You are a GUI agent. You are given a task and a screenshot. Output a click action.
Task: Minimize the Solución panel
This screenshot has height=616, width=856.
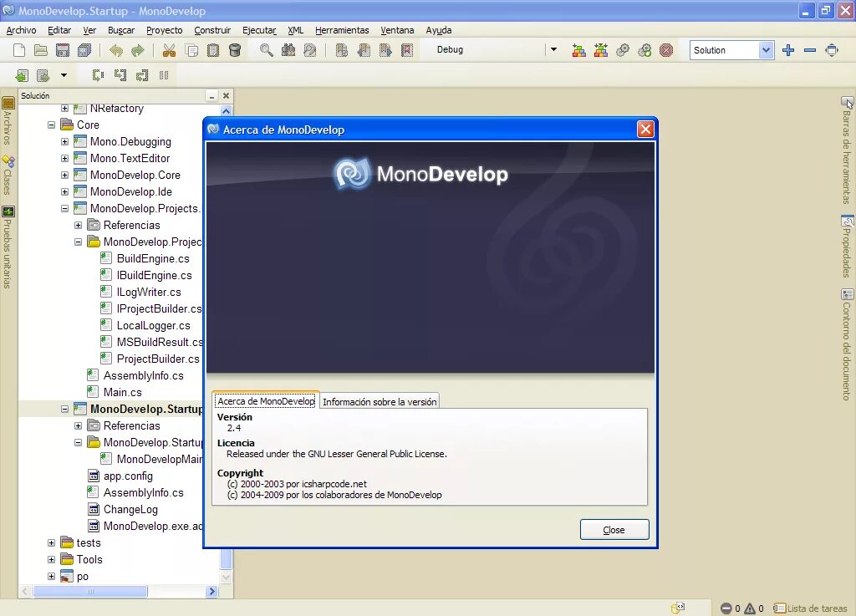click(211, 96)
